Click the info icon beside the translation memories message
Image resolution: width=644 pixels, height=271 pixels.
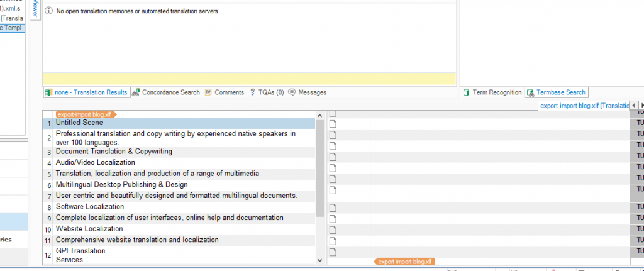click(48, 11)
